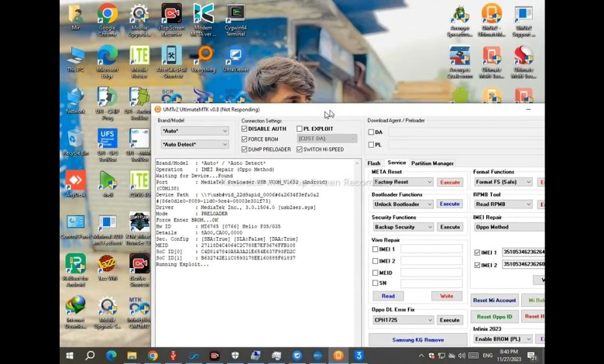Screen dimensions: 604x364
Task: Toggle DISABLE AUTH checkbox
Action: click(x=244, y=129)
